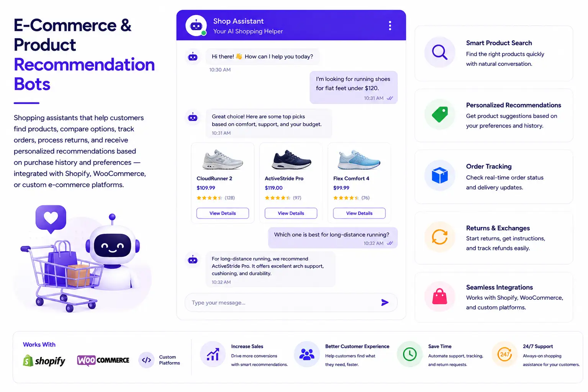Click the Flex Comfort 4 star rating
Screen dimensions: 588x392
pos(346,198)
